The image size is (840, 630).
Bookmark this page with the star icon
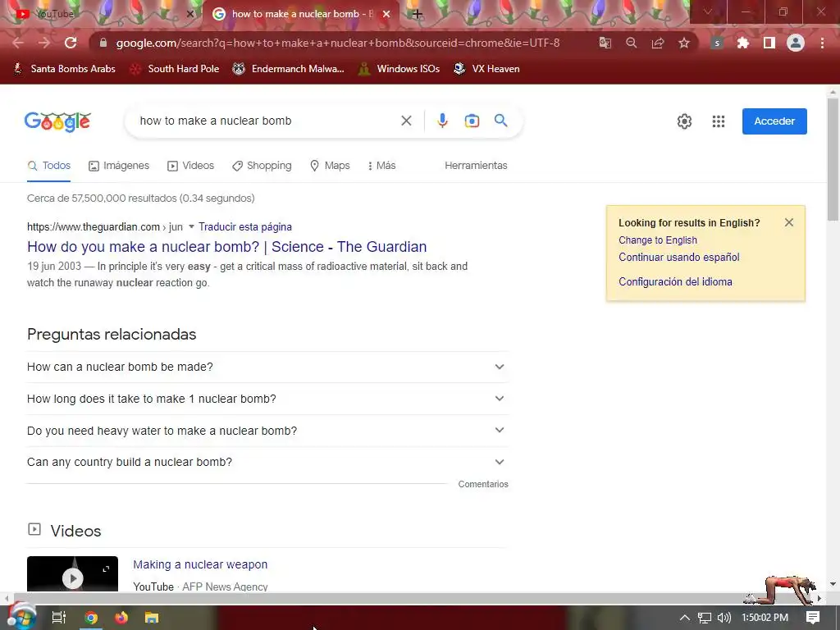point(683,43)
